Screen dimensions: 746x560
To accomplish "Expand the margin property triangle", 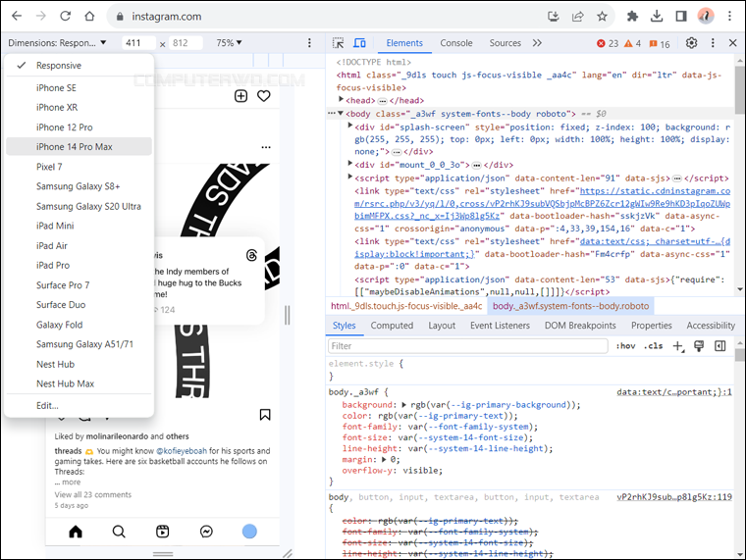I will pos(384,460).
